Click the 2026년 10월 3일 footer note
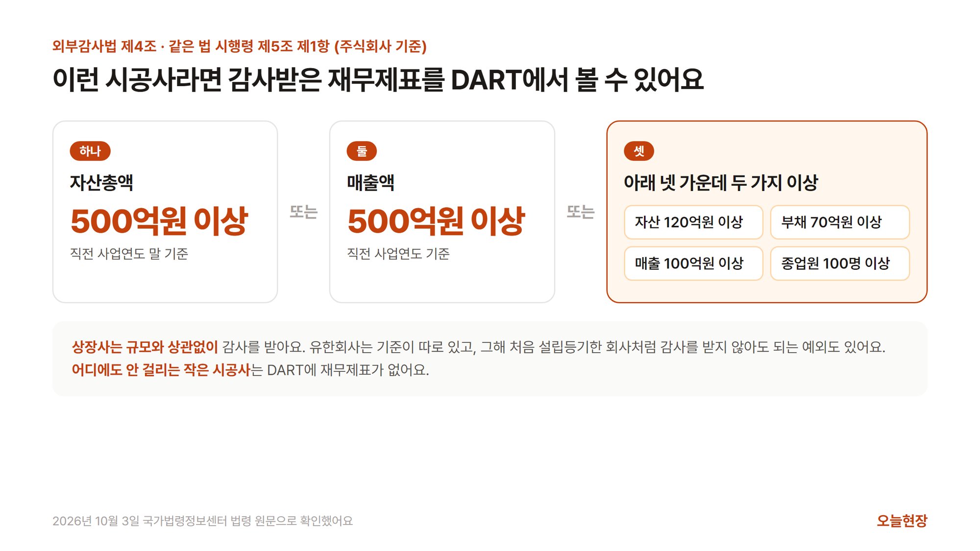The width and height of the screenshot is (980, 551). pyautogui.click(x=203, y=521)
